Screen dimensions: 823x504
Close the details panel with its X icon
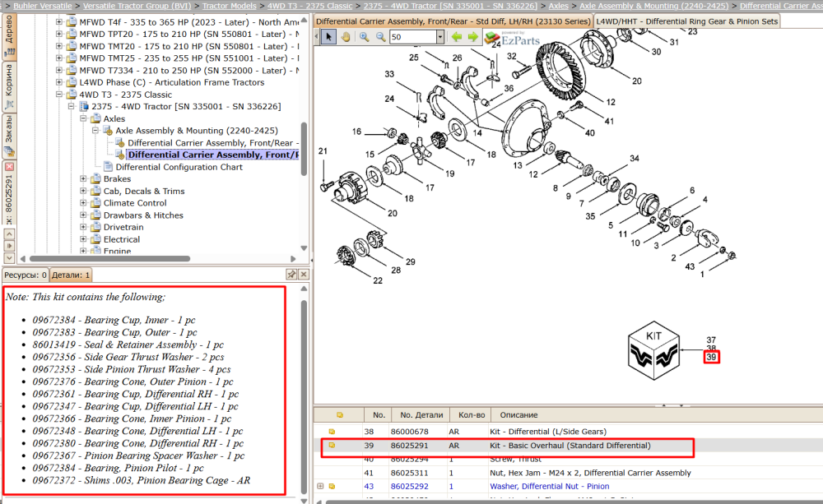(x=304, y=275)
